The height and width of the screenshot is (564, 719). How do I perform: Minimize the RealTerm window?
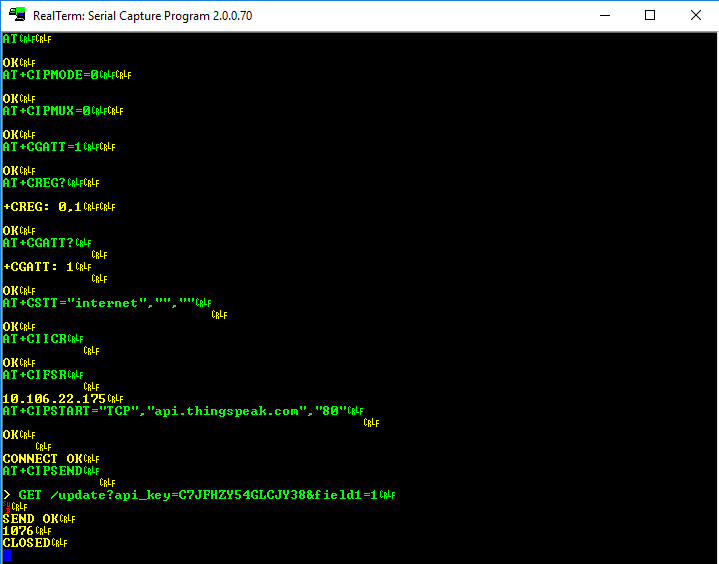tap(603, 15)
